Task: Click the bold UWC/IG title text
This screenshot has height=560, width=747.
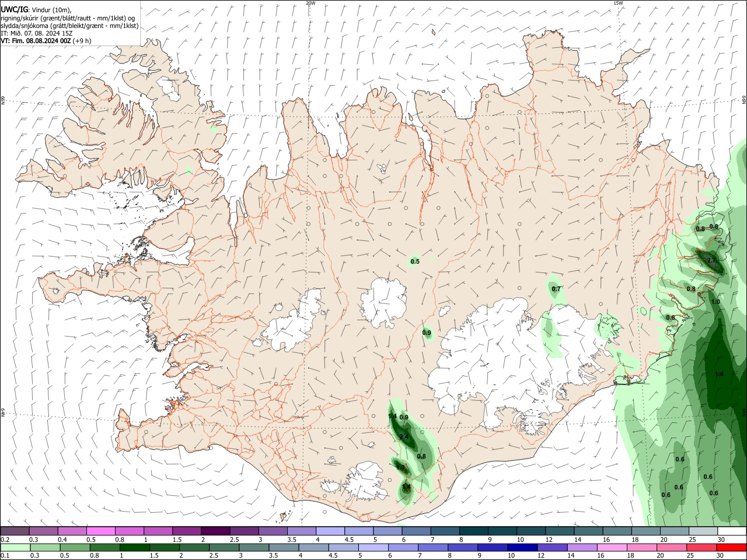Action: (x=14, y=9)
